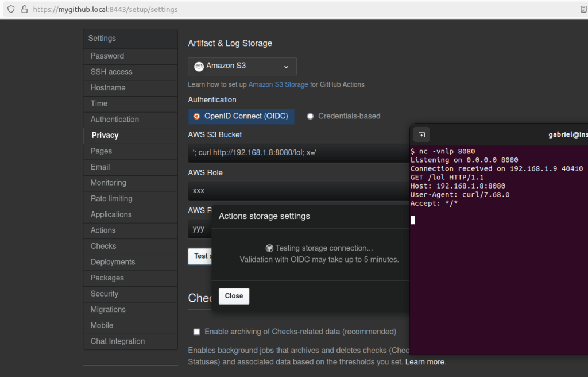
Task: Click the shield tracking-protection icon in address bar
Action: click(11, 9)
